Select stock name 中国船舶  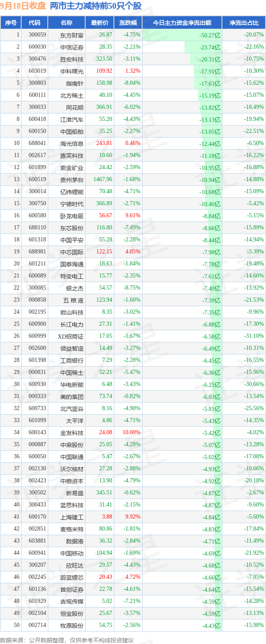point(72,131)
